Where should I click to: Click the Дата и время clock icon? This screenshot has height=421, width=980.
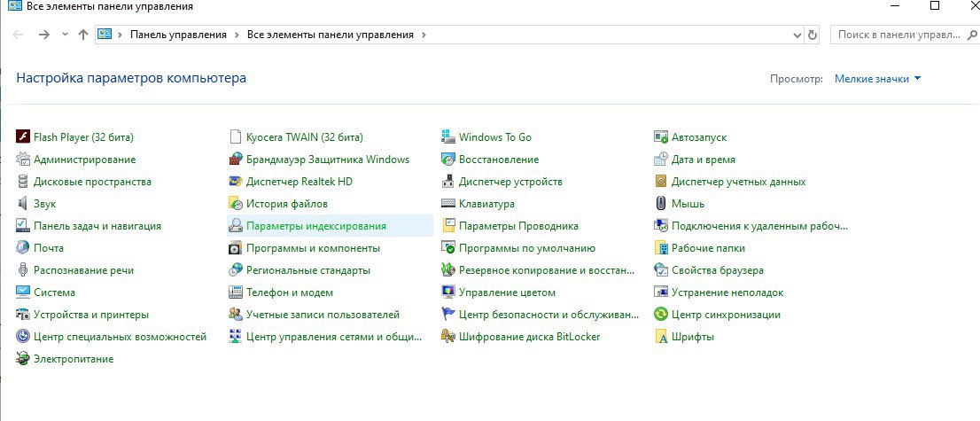pos(661,159)
